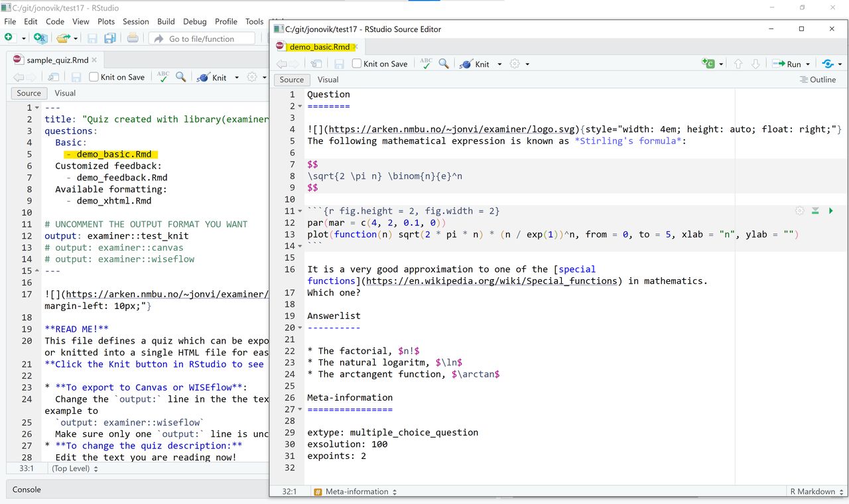
Task: Switch sample_quiz editor to Source mode
Action: (29, 93)
